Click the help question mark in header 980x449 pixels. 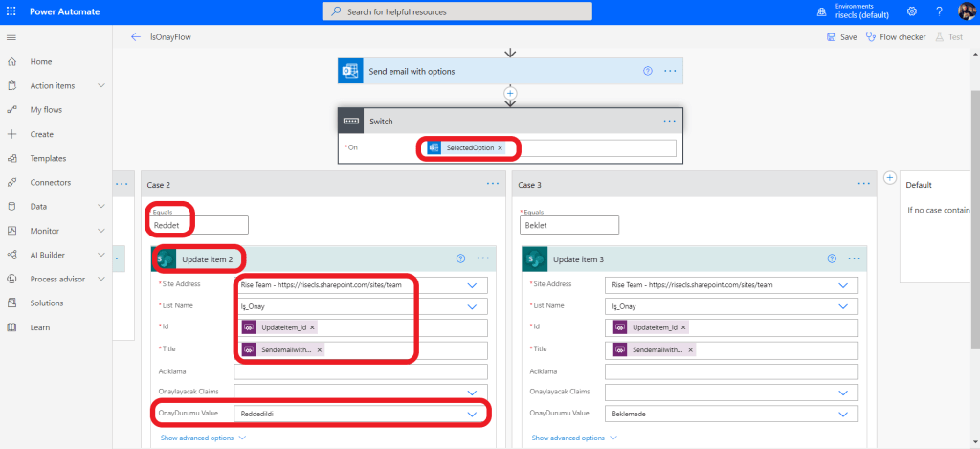click(x=939, y=11)
